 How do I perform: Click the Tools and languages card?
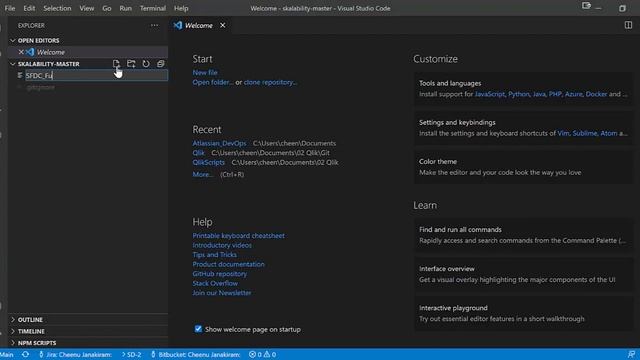click(x=523, y=89)
